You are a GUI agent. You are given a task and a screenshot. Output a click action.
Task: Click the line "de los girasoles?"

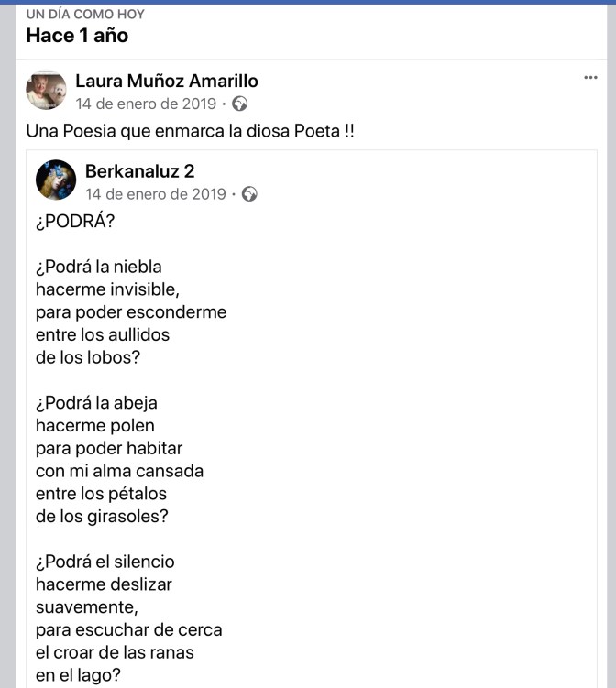click(101, 516)
